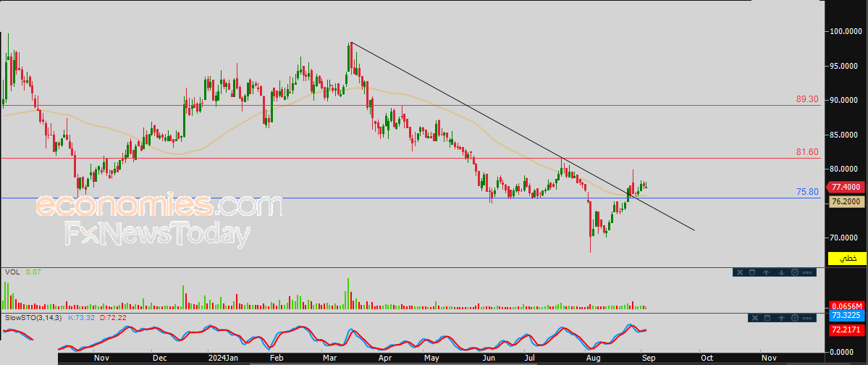Move the SlowSTO panel up

pyautogui.click(x=782, y=318)
